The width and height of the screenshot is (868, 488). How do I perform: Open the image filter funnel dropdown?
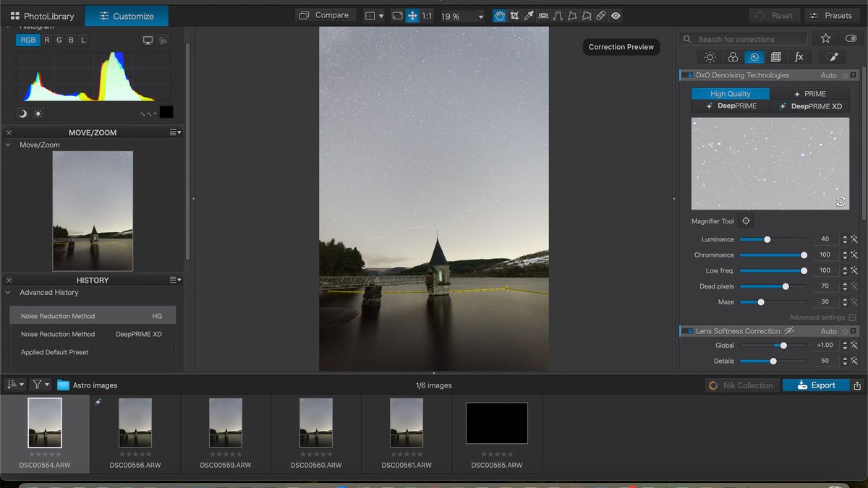pos(41,385)
